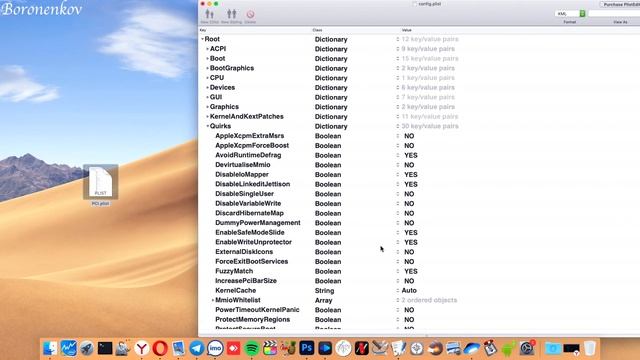Click the Delete toolbar icon
Screen dimensions: 640x360
pyautogui.click(x=250, y=15)
